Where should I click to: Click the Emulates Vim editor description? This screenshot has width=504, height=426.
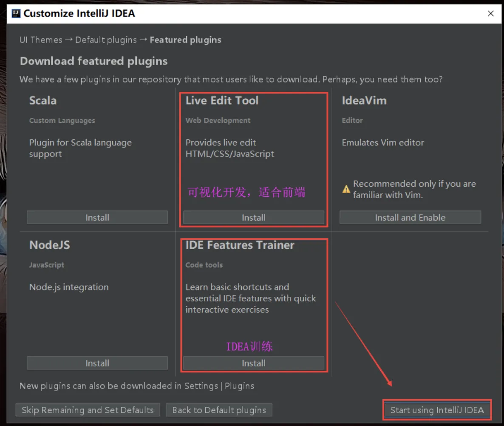point(383,142)
